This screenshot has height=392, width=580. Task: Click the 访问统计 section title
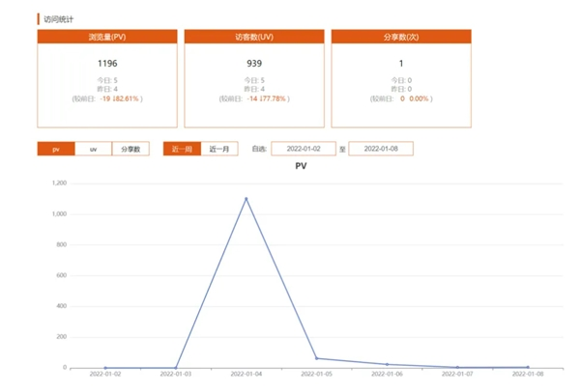[60, 17]
